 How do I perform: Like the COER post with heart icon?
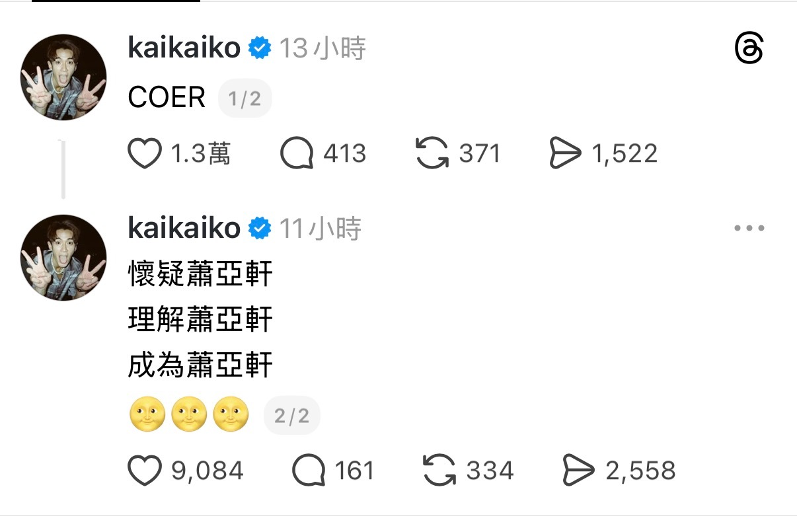pos(144,153)
